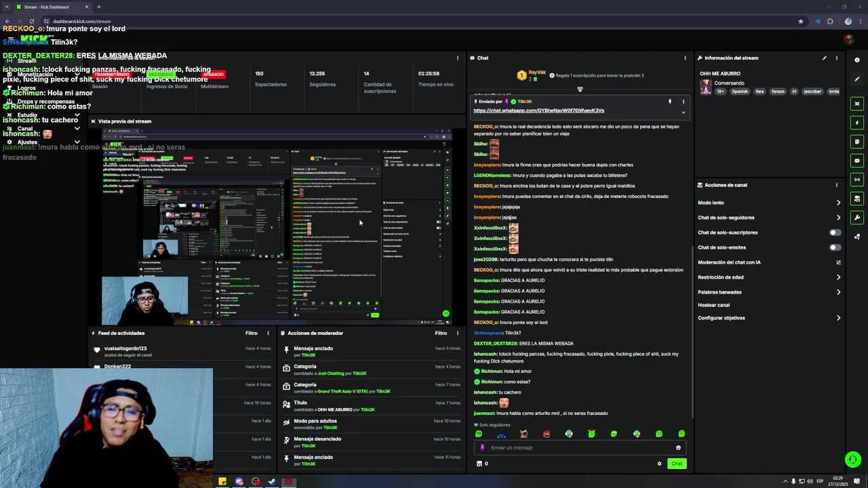Expand Canal menu in left sidebar

pyautogui.click(x=77, y=129)
